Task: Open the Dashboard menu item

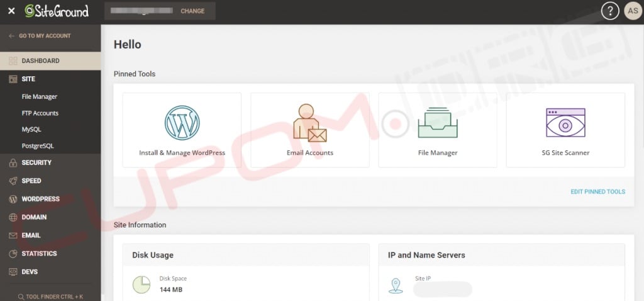Action: [x=50, y=61]
